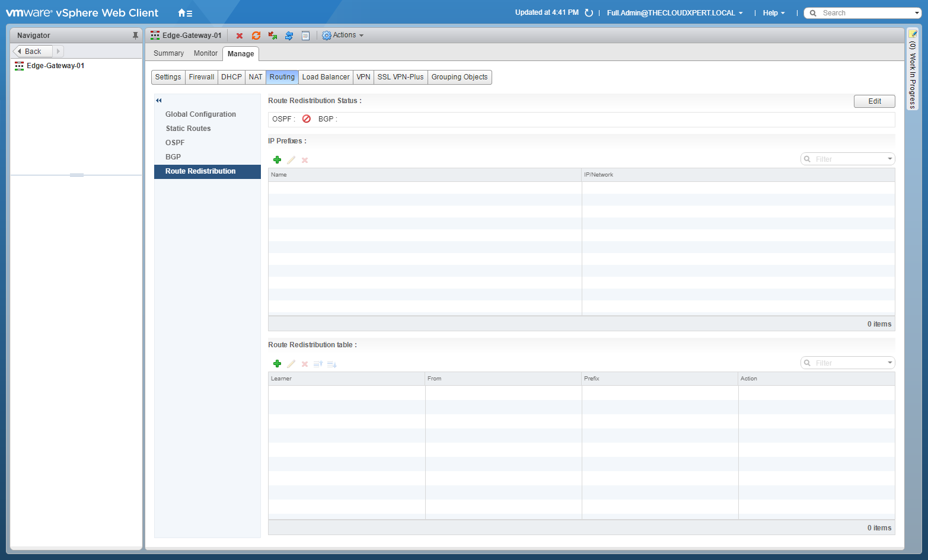Click the orange force sync icon in toolbar
The width and height of the screenshot is (928, 560).
click(x=256, y=36)
